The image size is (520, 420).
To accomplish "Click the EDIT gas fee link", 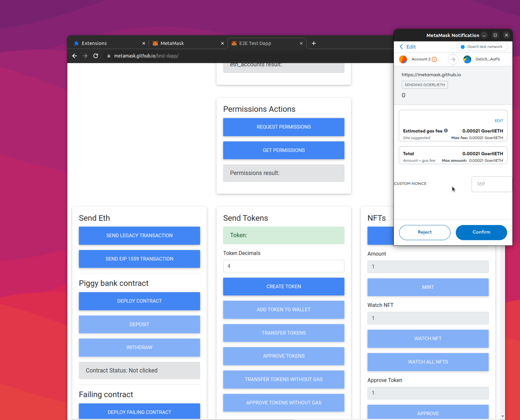I will (499, 121).
